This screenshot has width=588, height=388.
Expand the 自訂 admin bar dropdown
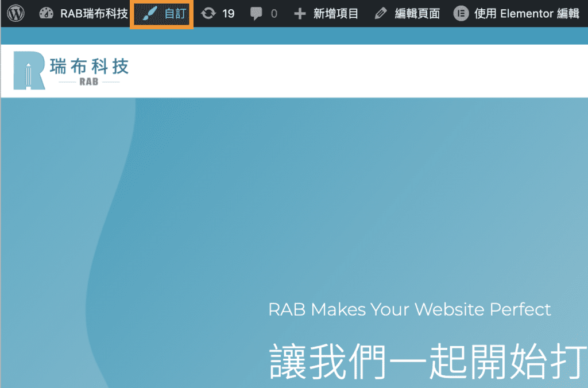(x=161, y=13)
